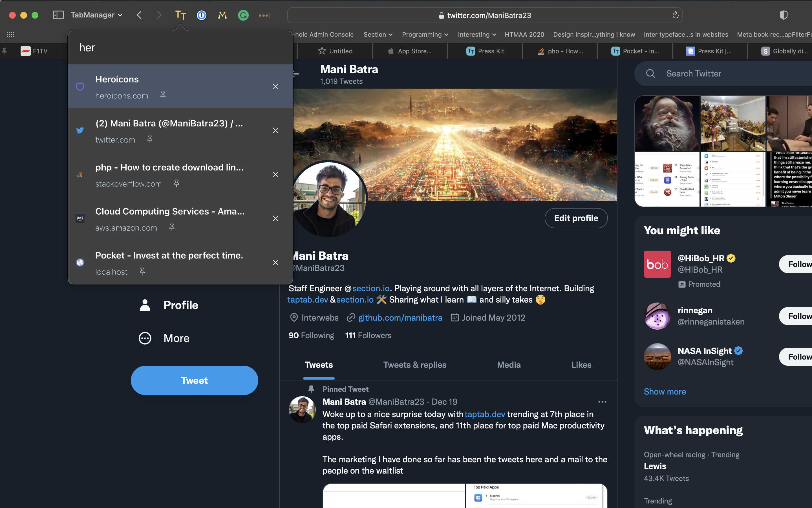Toggle the Safari sidebar icon
Image resolution: width=812 pixels, height=508 pixels.
point(58,15)
